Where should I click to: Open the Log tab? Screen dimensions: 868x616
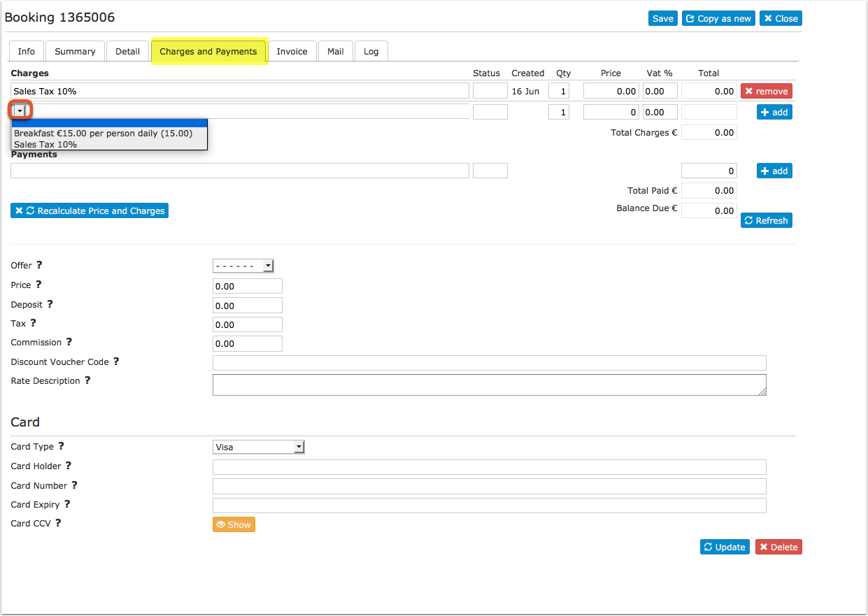pos(371,51)
